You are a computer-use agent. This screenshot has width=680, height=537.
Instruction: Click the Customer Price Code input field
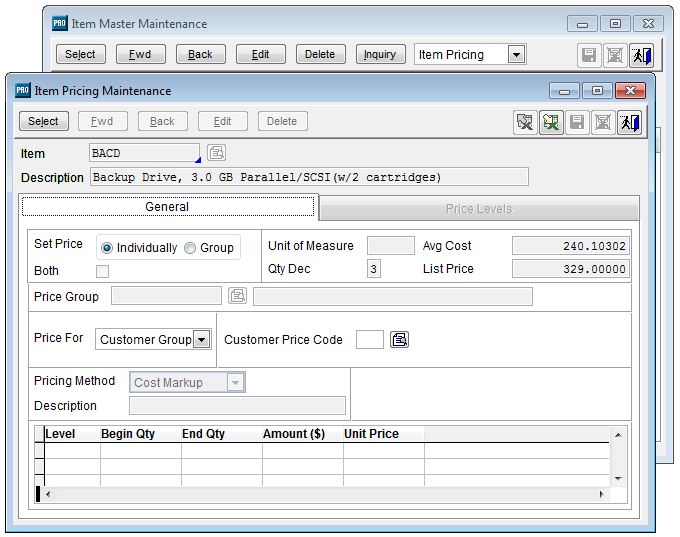pos(369,339)
